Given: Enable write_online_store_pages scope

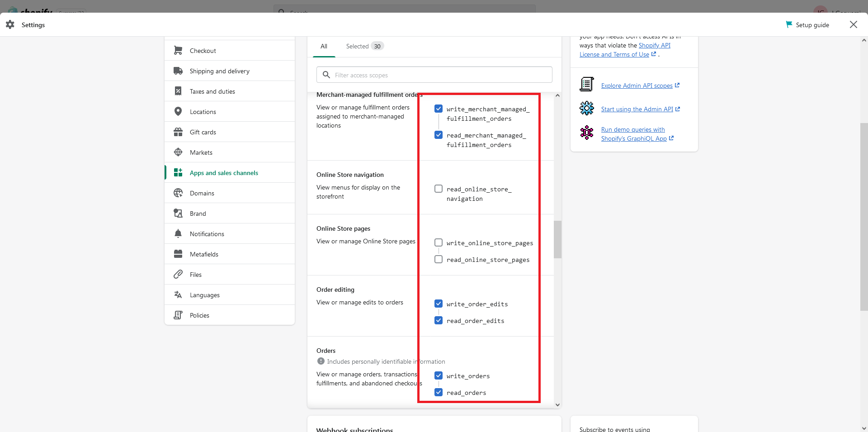Looking at the screenshot, I should (439, 242).
